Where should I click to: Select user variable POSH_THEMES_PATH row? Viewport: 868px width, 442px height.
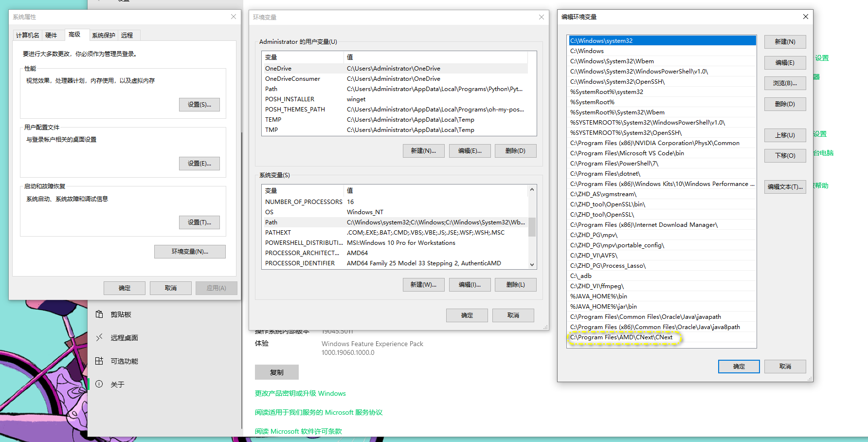click(395, 110)
